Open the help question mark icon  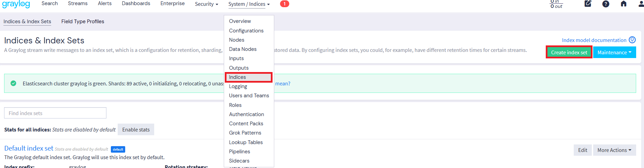pos(606,4)
